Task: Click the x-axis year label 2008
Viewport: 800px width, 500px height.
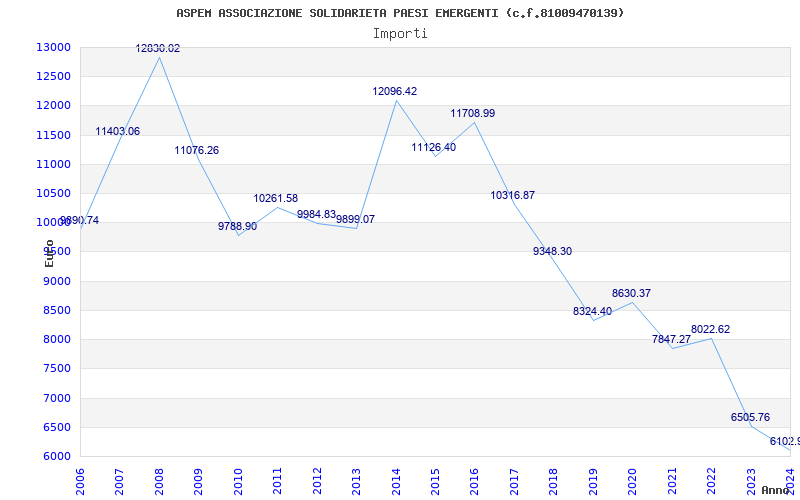Action: point(159,481)
